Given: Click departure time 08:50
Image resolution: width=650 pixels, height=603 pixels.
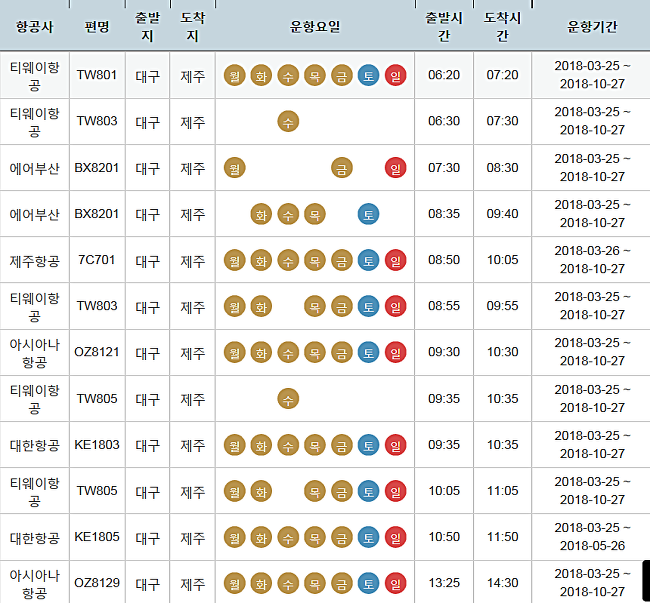Looking at the screenshot, I should (x=444, y=260).
